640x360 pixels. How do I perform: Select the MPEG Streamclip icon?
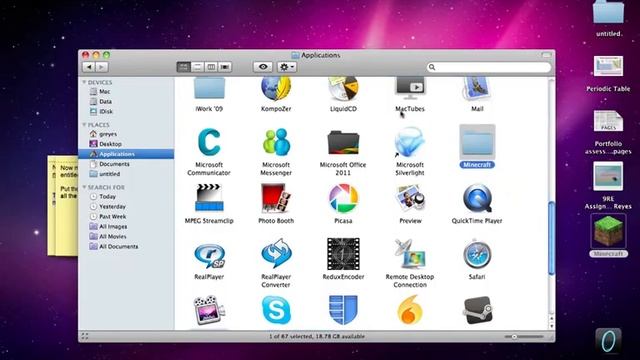point(209,198)
